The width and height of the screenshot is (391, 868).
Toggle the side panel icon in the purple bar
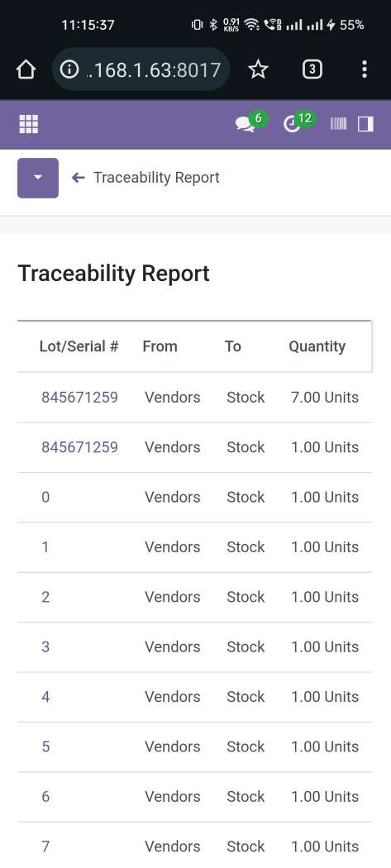click(365, 124)
